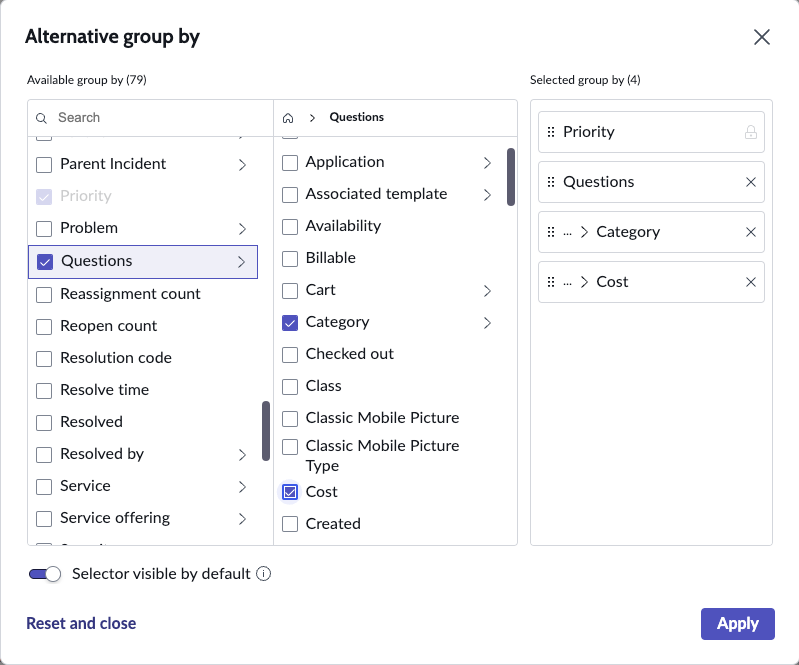Select the Resolved list item text

click(x=91, y=422)
